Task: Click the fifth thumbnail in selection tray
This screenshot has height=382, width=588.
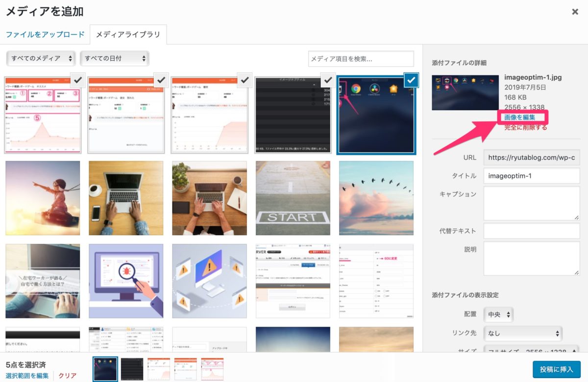Action: tap(212, 369)
